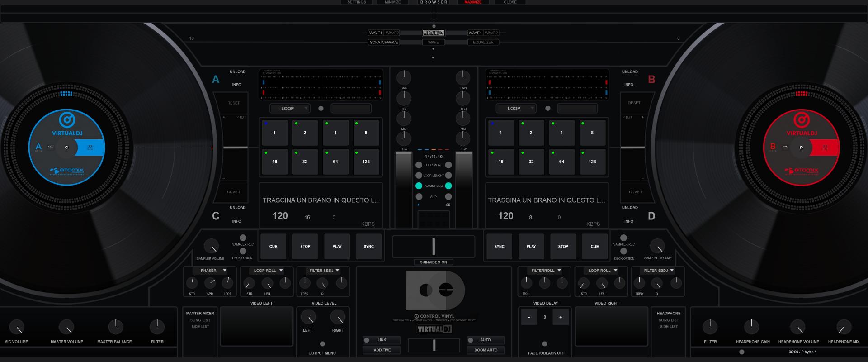868x362 pixels.
Task: Select right WAVE2 tab
Action: click(x=491, y=33)
